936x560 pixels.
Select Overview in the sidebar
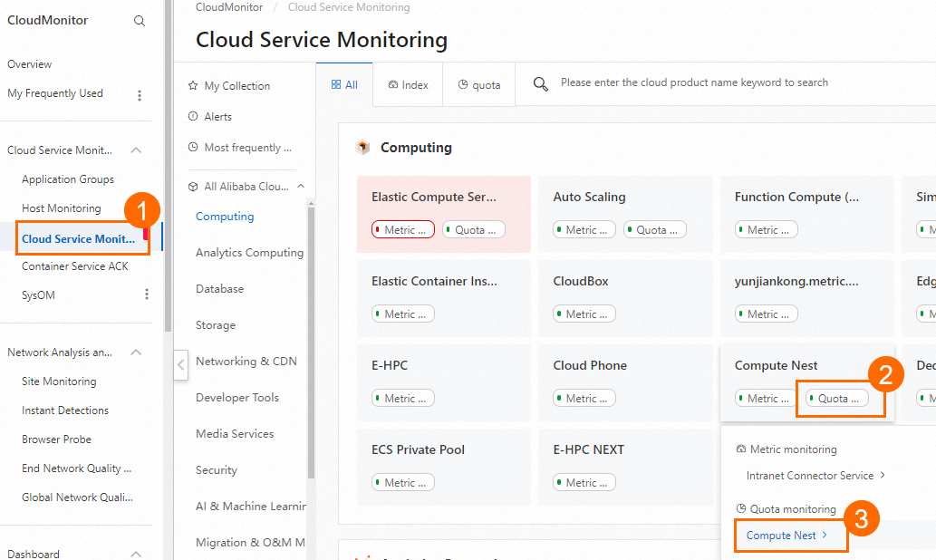[29, 63]
